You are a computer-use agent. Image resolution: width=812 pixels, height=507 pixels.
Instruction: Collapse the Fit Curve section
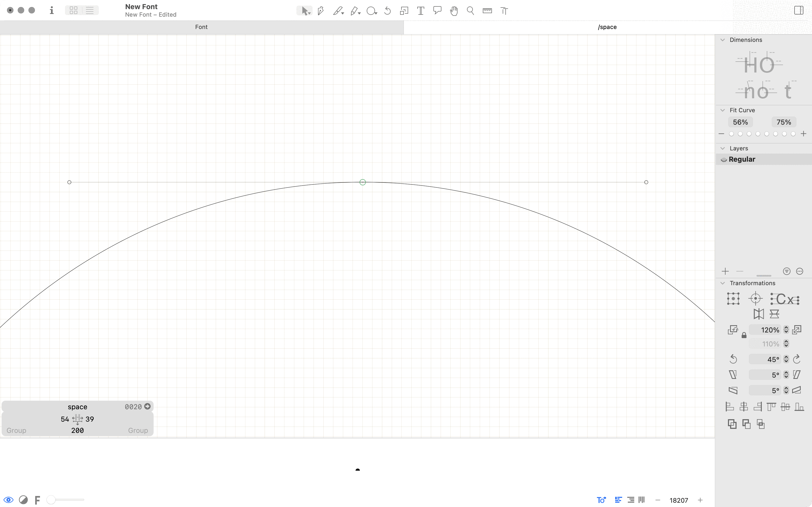(723, 110)
